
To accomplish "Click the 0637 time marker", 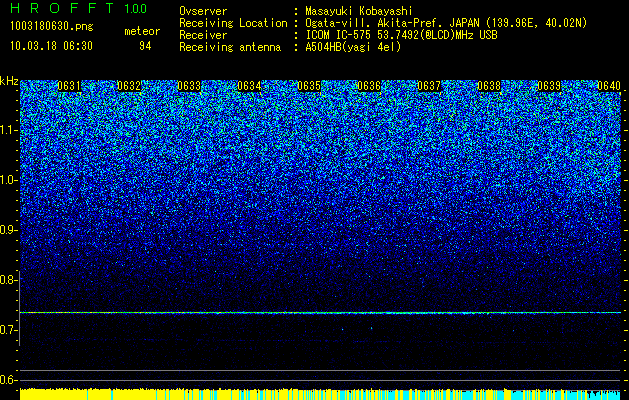I will [429, 86].
